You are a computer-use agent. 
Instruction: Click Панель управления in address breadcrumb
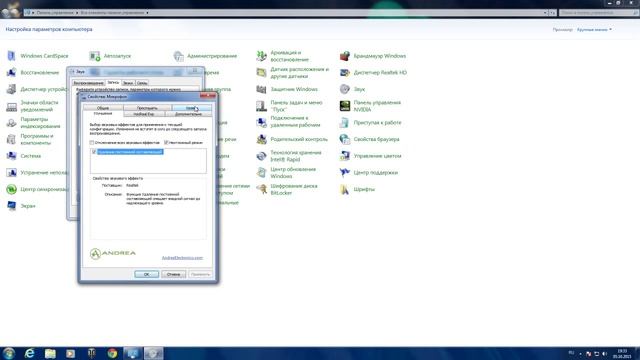pyautogui.click(x=55, y=13)
